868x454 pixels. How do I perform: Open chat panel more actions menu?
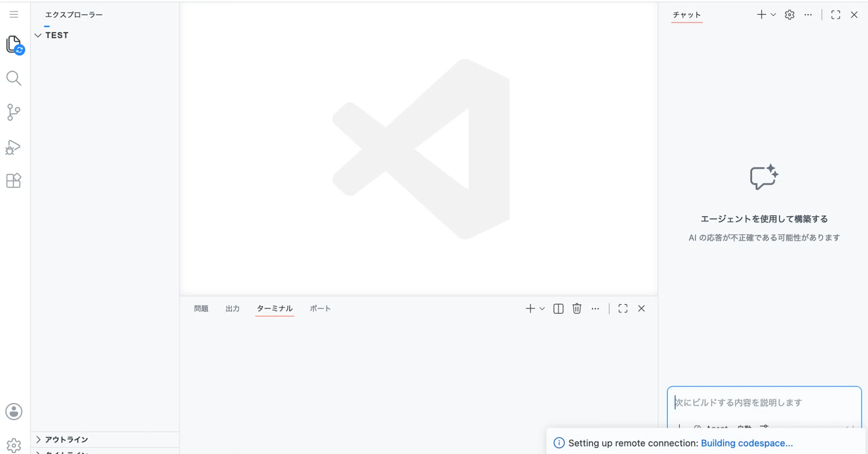808,15
